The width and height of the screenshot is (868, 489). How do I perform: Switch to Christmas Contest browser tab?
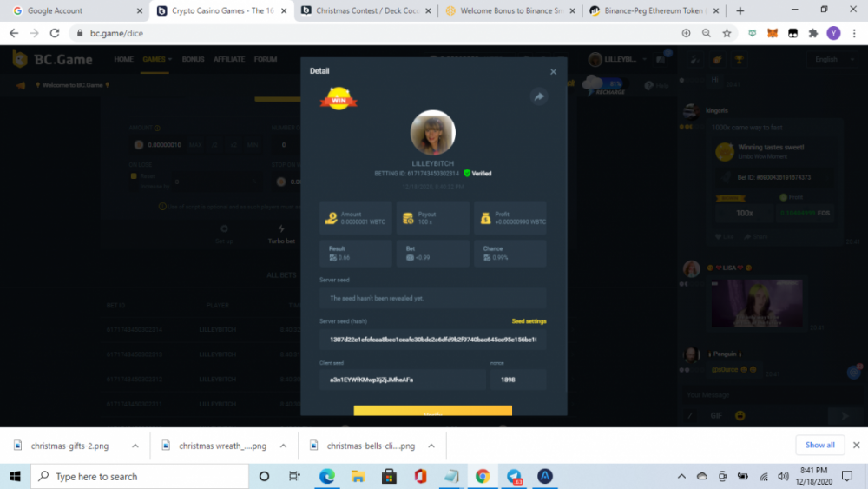(x=363, y=10)
